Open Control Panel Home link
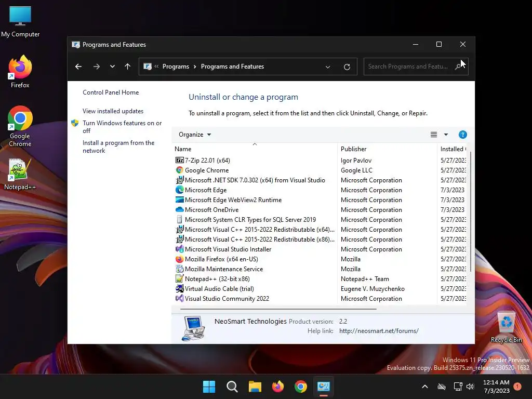This screenshot has width=532, height=399. (111, 92)
